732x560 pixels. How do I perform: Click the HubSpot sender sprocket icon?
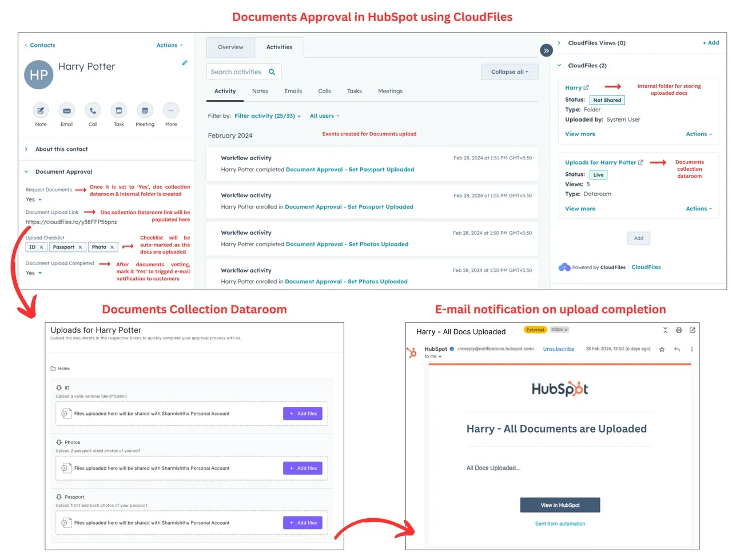(412, 353)
